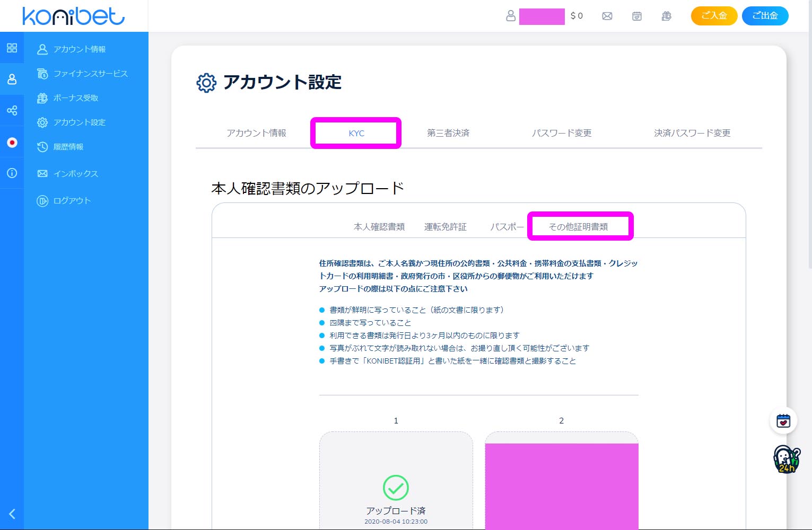Click the green checkmark in upload slot 1
This screenshot has height=530, width=812.
(396, 488)
